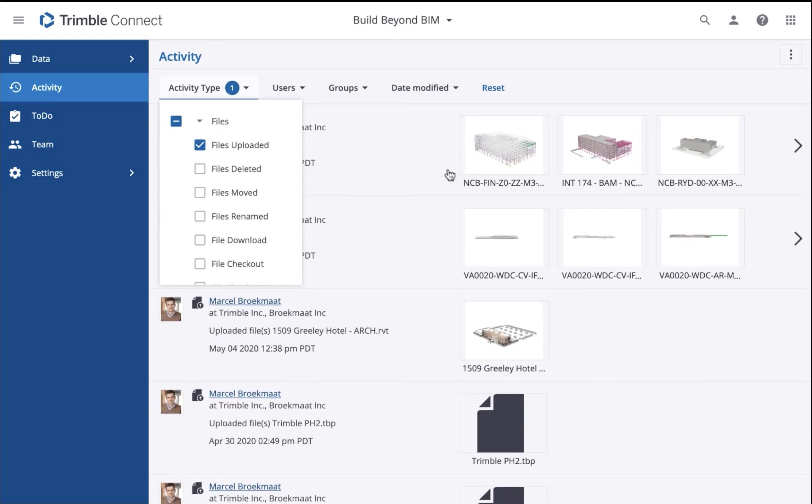Screen dimensions: 812x504
Task: Open Marcel Broekmaat link on Greeley Hotel entry
Action: (x=245, y=301)
